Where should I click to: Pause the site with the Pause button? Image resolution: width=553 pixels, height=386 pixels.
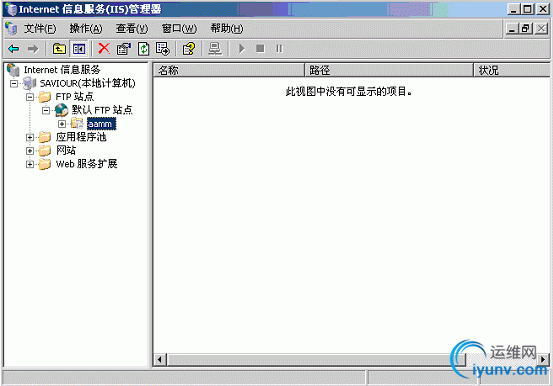pos(279,49)
